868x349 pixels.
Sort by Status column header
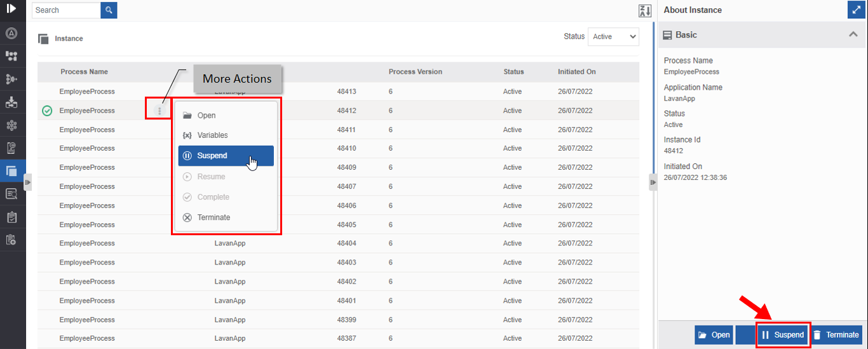pyautogui.click(x=513, y=72)
